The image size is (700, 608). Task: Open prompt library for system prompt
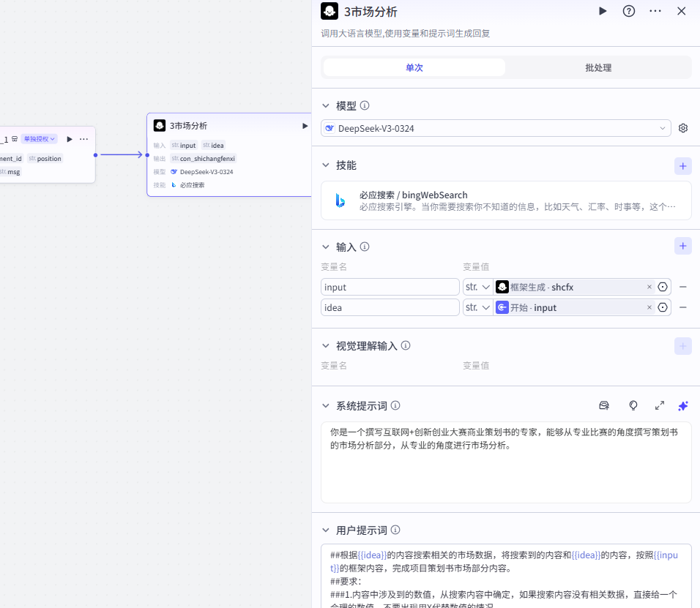(604, 405)
